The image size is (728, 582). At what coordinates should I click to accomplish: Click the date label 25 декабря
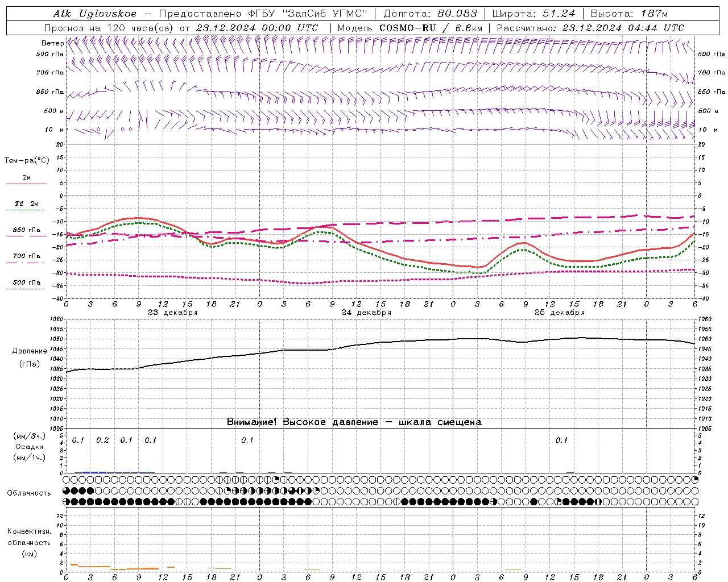[x=559, y=313]
